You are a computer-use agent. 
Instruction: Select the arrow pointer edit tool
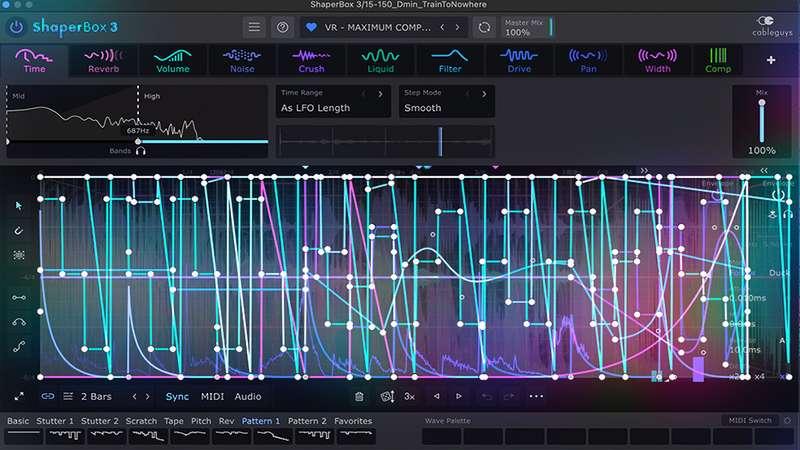point(19,206)
